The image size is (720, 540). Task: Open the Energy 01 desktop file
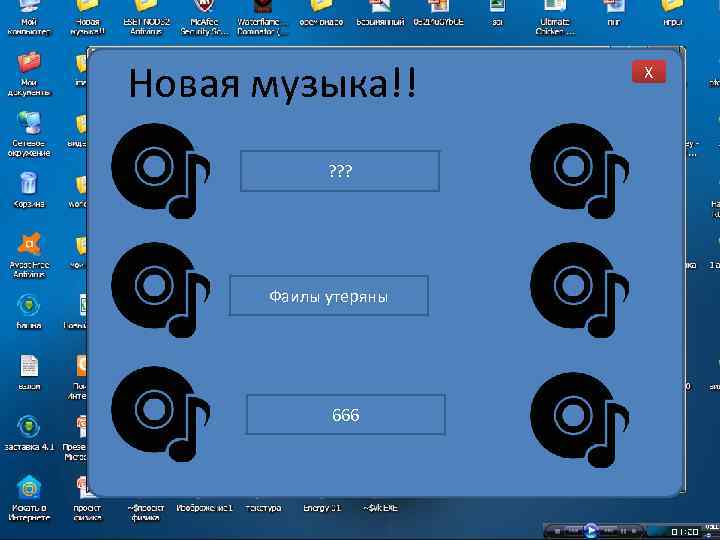tap(322, 508)
